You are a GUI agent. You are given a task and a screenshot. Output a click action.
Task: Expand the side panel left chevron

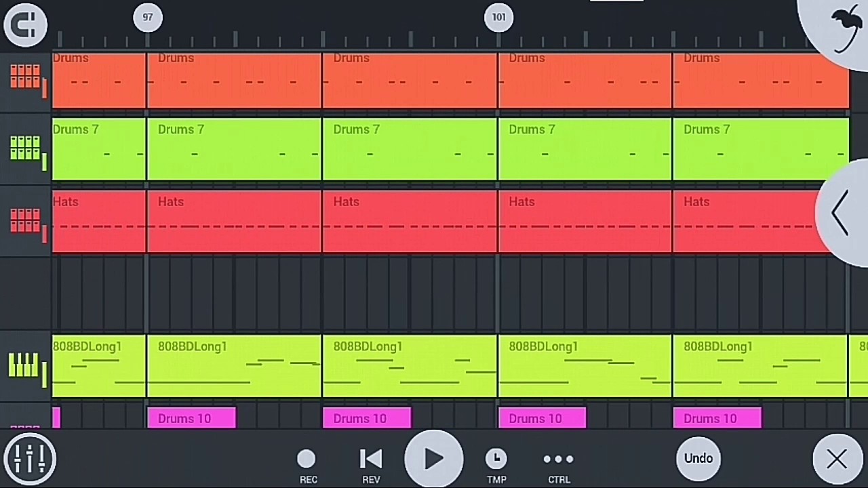pos(841,213)
